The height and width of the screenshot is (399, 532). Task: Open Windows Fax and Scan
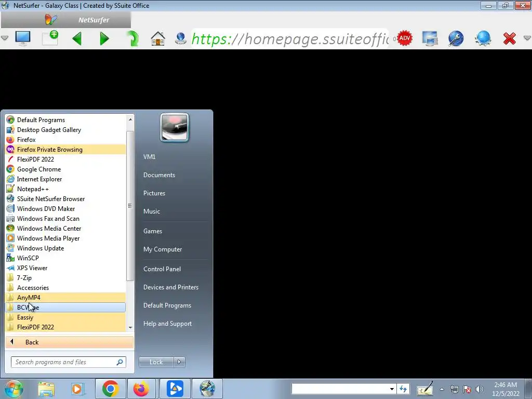click(x=65, y=219)
